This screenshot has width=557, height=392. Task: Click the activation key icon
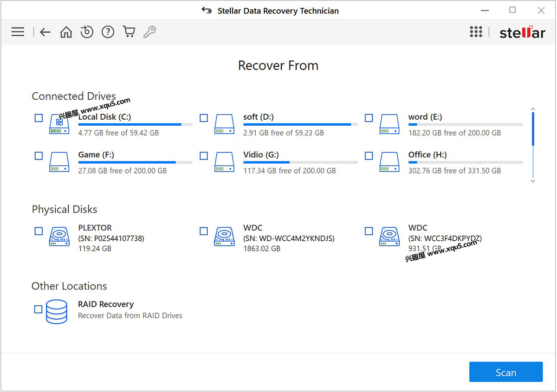point(149,32)
